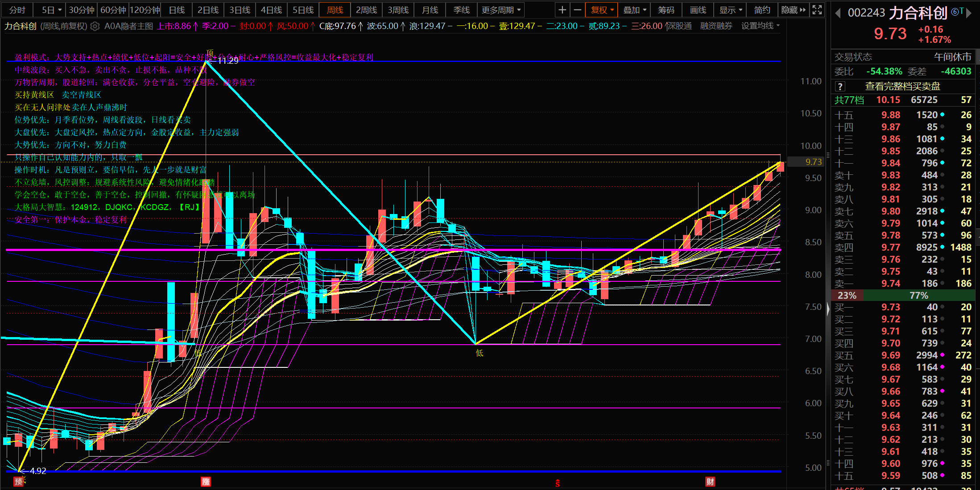980x490 pixels.
Task: Switch to the 日线 period tab
Action: click(177, 10)
